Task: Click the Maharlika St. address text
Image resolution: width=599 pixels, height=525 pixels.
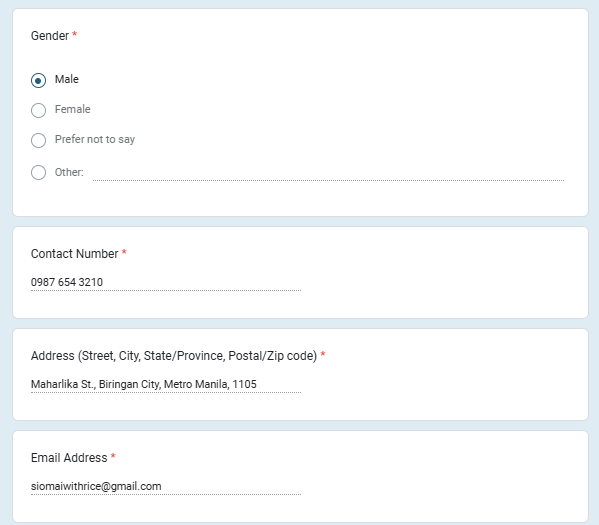Action: click(144, 384)
